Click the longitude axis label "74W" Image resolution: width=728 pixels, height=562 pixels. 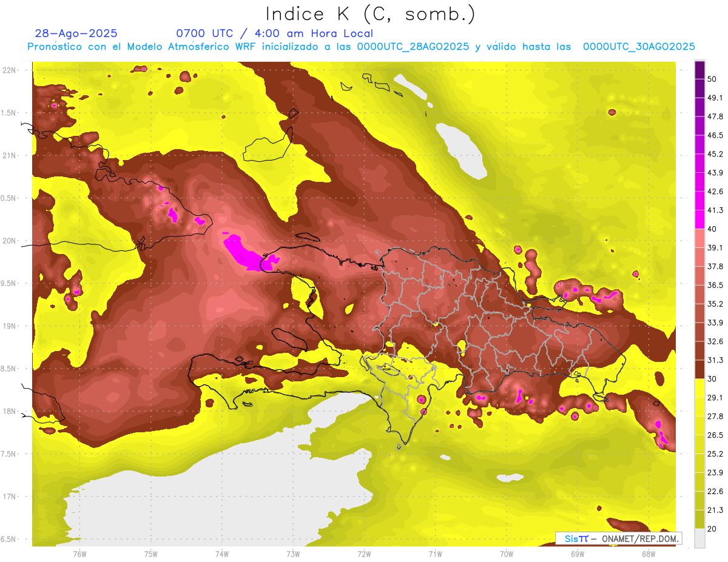(x=222, y=554)
